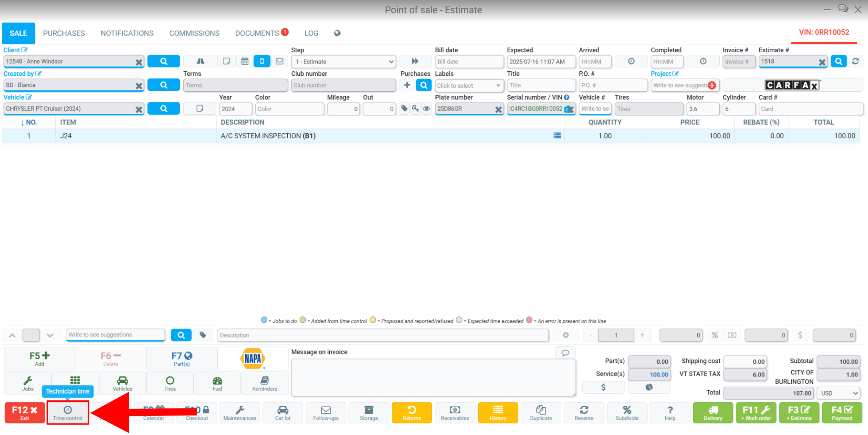The width and height of the screenshot is (868, 435).
Task: Open the NAPA parts catalog logo
Action: coord(253,358)
